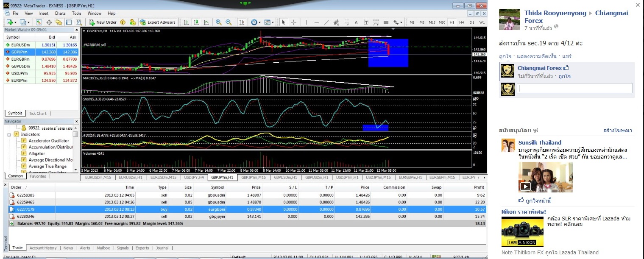Switch to the Tick Chart tab
Image resolution: width=644 pixels, height=259 pixels.
[x=38, y=113]
